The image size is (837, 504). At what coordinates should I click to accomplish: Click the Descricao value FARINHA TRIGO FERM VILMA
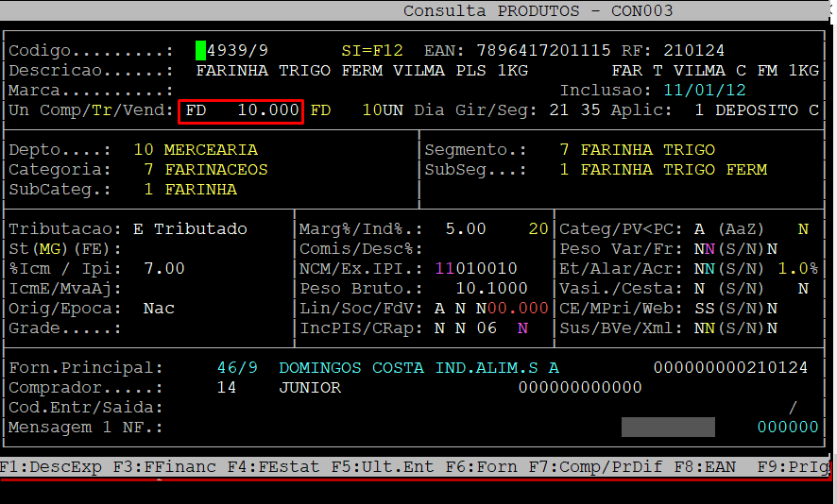tap(362, 71)
